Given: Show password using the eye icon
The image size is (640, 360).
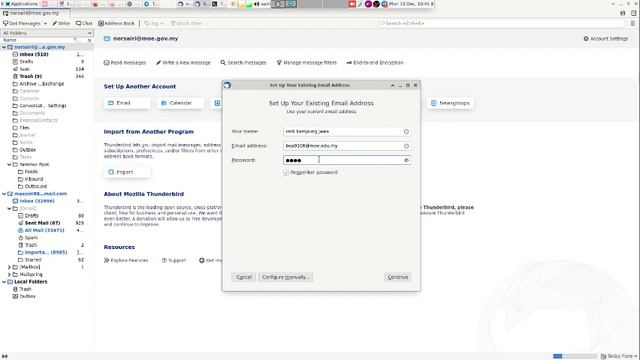Looking at the screenshot, I should tap(406, 160).
